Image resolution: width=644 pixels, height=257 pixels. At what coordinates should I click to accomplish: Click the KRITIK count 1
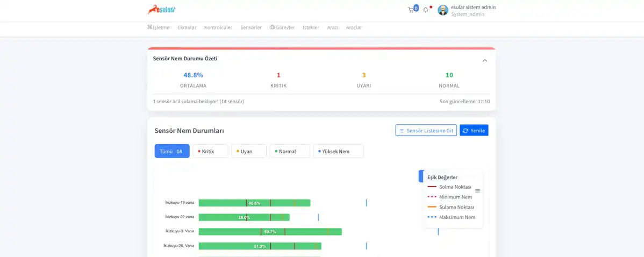click(x=278, y=75)
